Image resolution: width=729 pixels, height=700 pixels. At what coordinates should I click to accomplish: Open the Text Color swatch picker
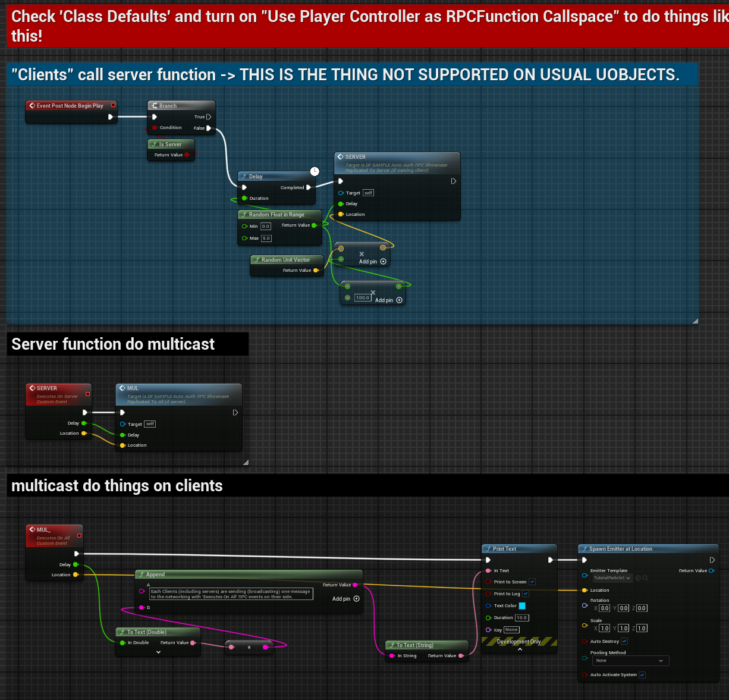coord(522,606)
